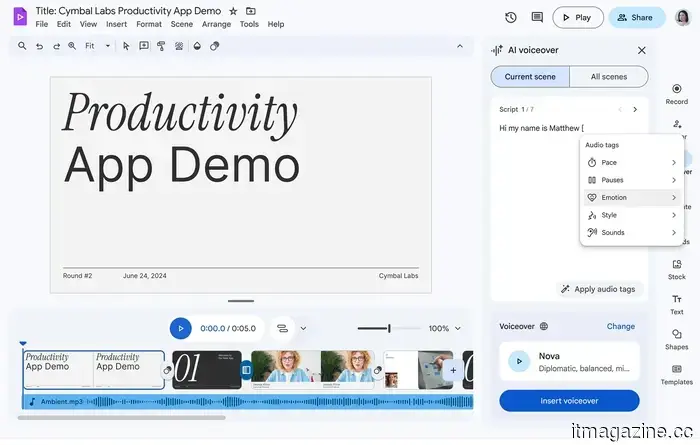700x445 pixels.
Task: Click the search magnifier in toolbar
Action: click(22, 46)
